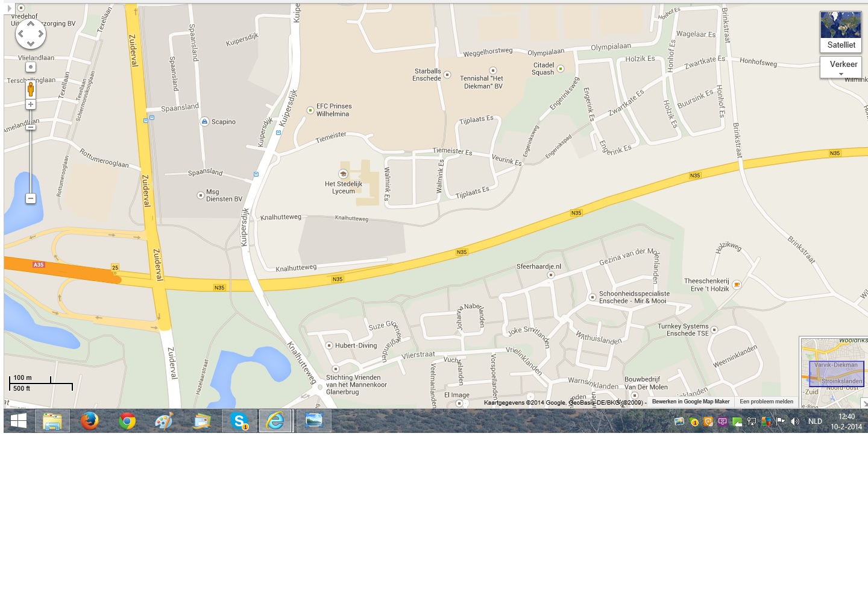Zoom out with the minus button at slider bottom

pos(31,198)
